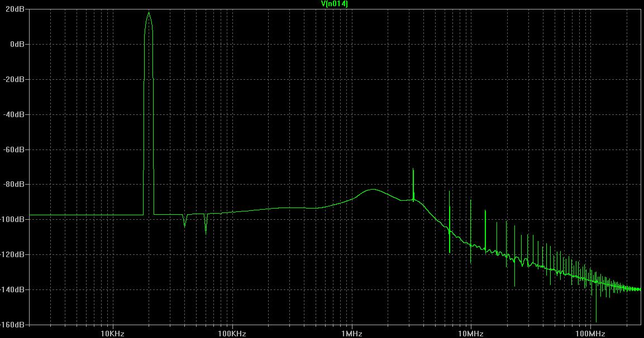This screenshot has width=644, height=338.
Task: Click the 10KHz frequency label
Action: (112, 334)
